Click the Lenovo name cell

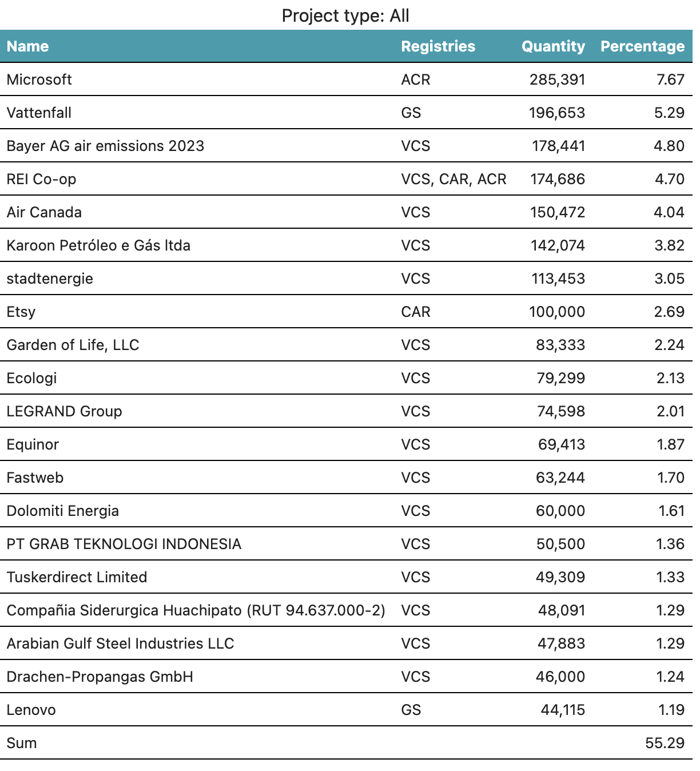(x=31, y=710)
